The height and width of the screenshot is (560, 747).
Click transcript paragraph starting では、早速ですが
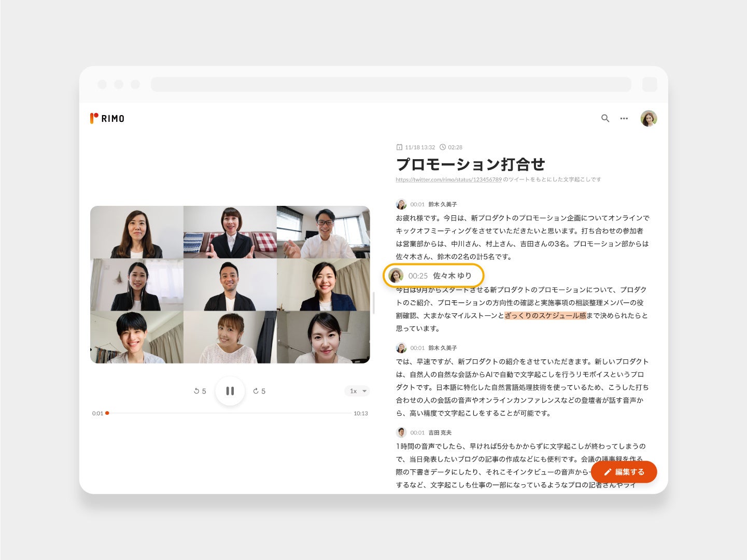523,387
